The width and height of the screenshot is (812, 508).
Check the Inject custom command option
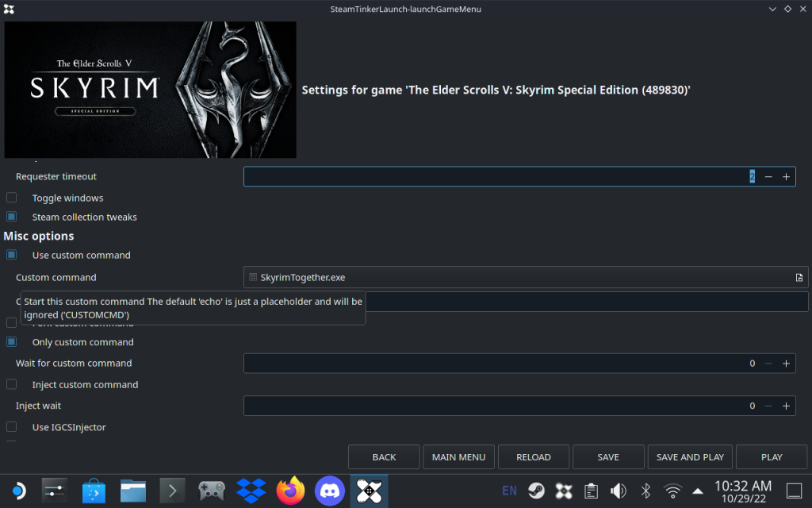point(12,384)
